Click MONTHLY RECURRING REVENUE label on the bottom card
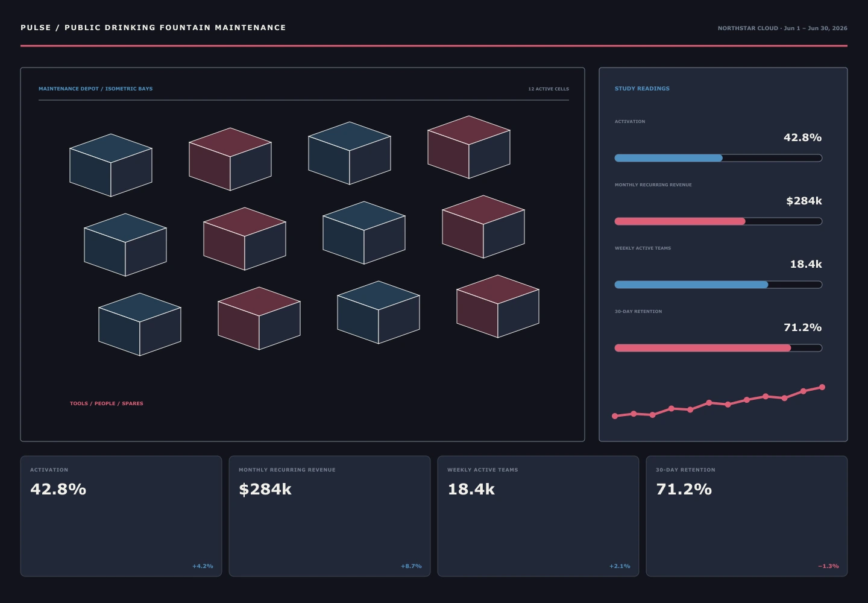Viewport: 868px width, 603px height. (x=287, y=470)
